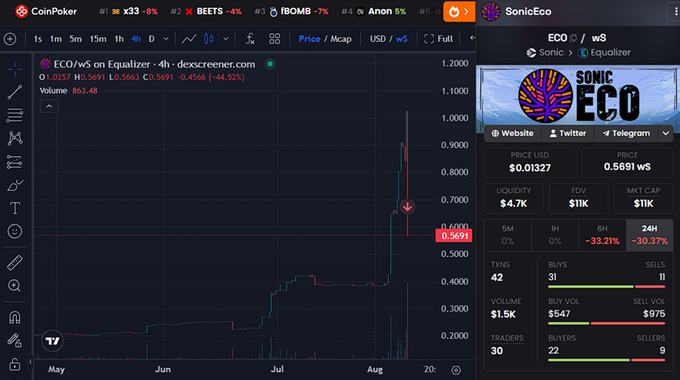Open the forecasting and measurement tools

pos(15,162)
